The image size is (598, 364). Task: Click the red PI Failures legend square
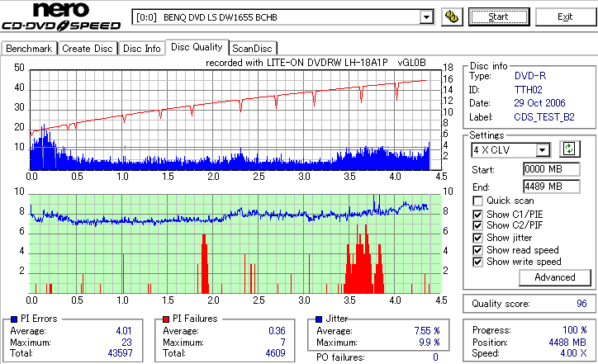pyautogui.click(x=166, y=319)
